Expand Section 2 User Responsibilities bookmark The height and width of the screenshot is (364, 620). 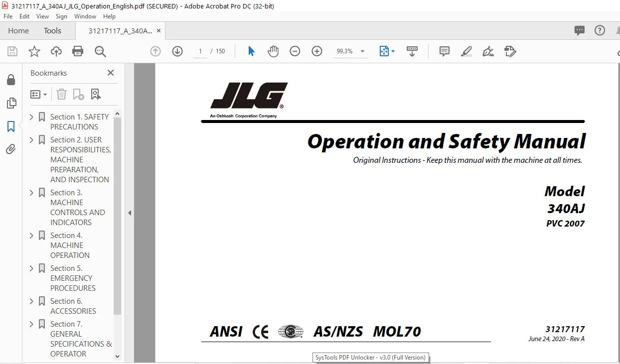(x=32, y=140)
